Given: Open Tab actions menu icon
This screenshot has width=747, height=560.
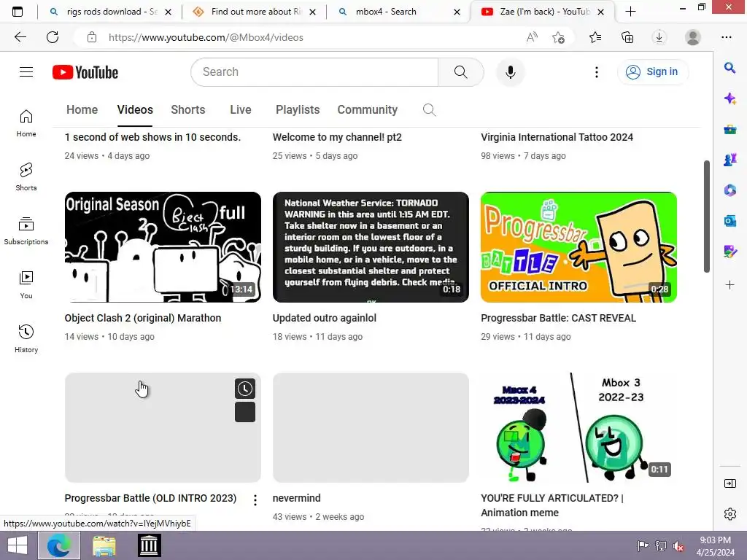Looking at the screenshot, I should click(18, 12).
